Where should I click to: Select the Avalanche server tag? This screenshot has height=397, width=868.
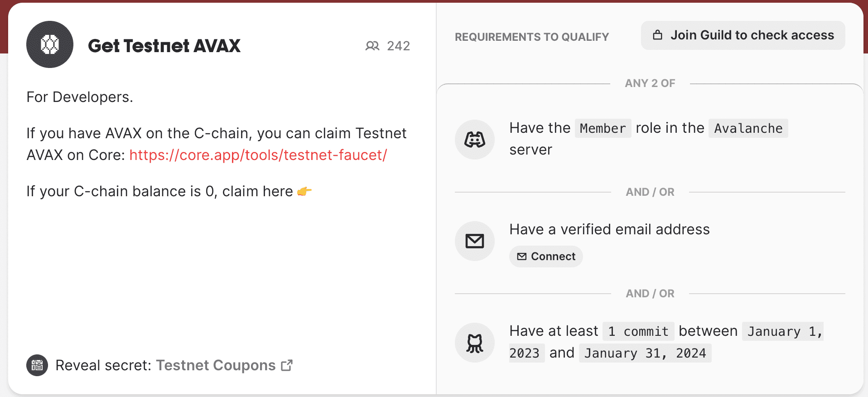(x=748, y=129)
